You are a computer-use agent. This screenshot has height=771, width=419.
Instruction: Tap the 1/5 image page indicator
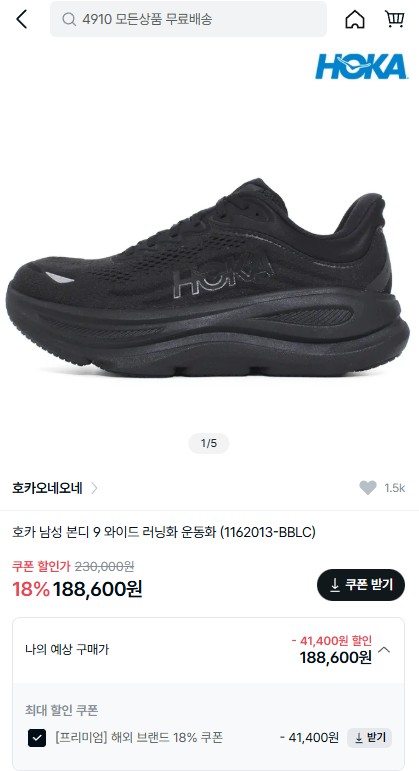click(x=209, y=444)
